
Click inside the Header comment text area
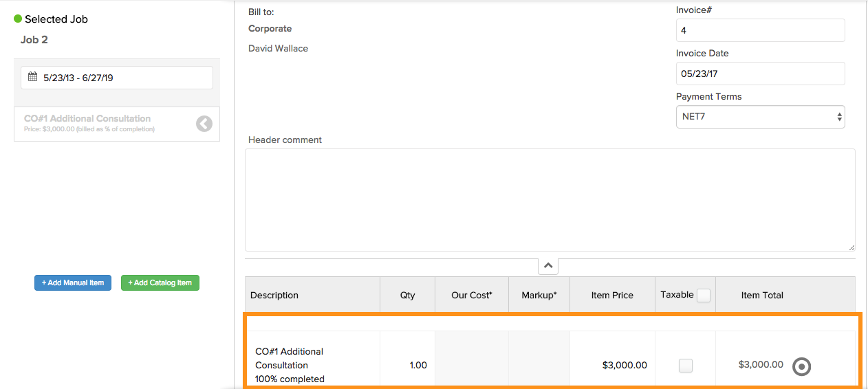pos(550,200)
